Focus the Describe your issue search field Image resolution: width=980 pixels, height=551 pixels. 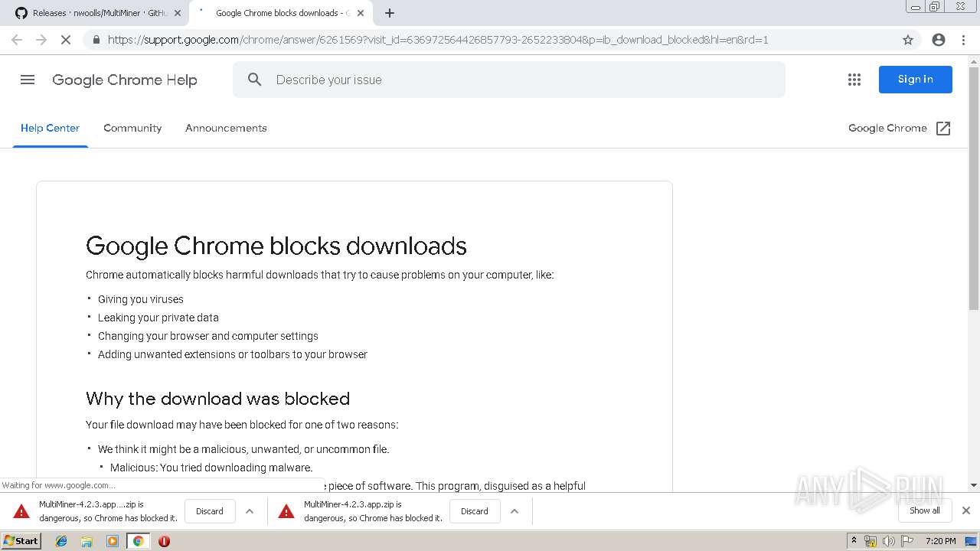tap(509, 80)
